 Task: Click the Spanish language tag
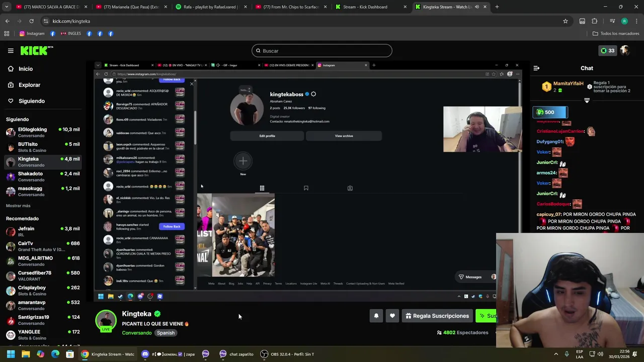coord(166,333)
